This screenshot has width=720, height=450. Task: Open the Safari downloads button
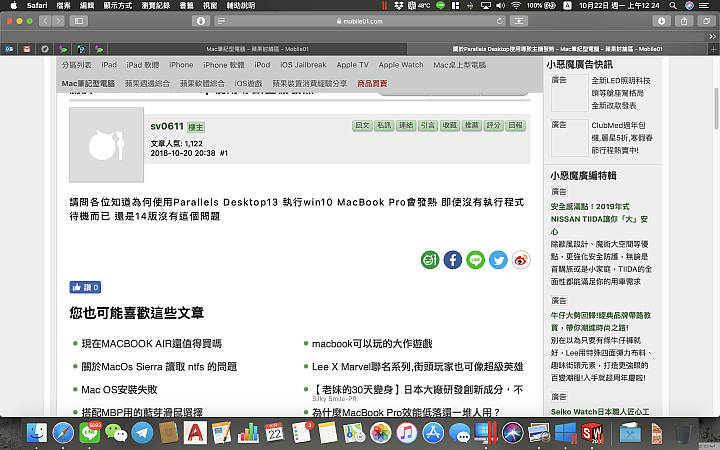tap(661, 21)
